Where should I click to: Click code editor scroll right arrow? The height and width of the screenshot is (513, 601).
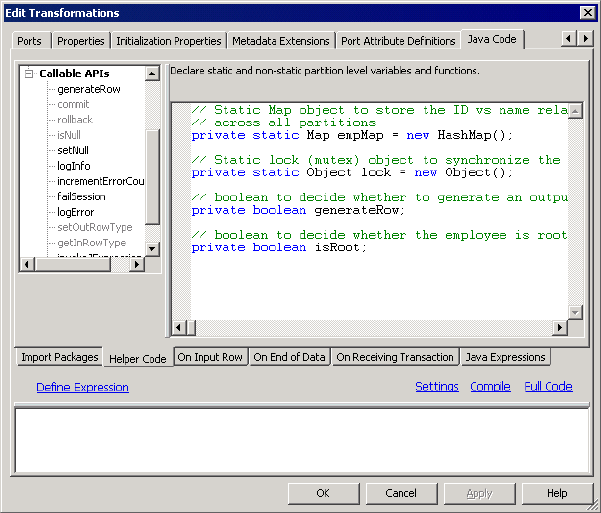click(560, 327)
